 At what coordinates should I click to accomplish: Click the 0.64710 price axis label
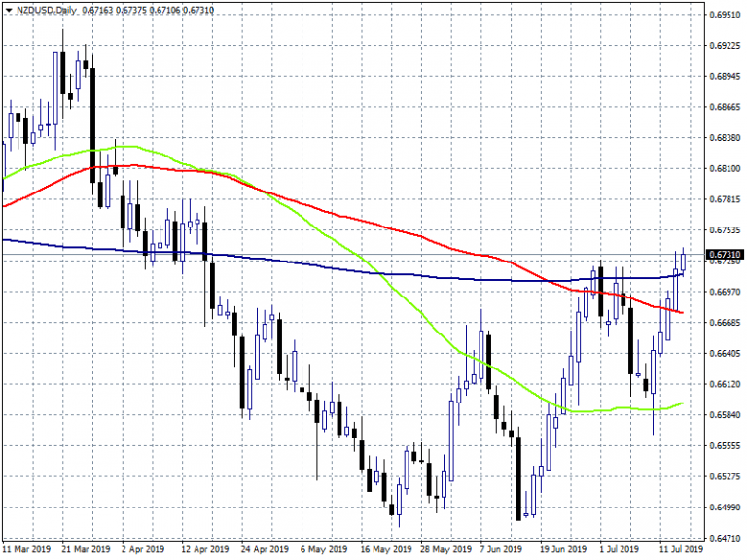(724, 538)
